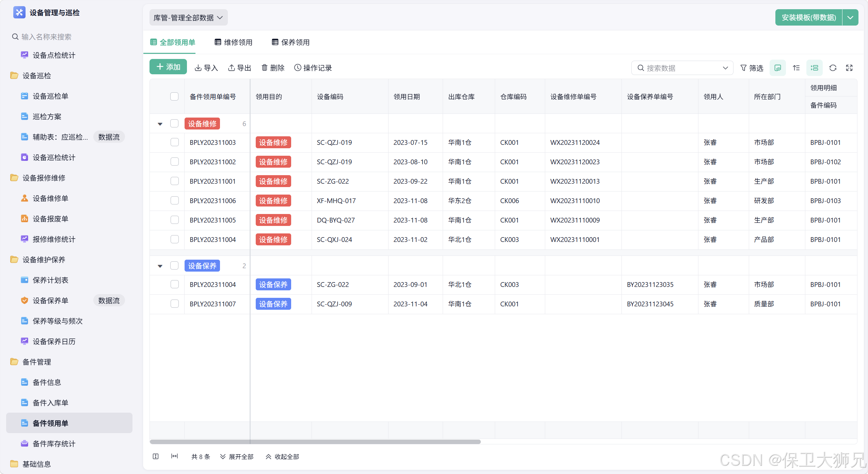Click the 数据流 badge beside 设备保养单
This screenshot has width=868, height=474.
(109, 300)
